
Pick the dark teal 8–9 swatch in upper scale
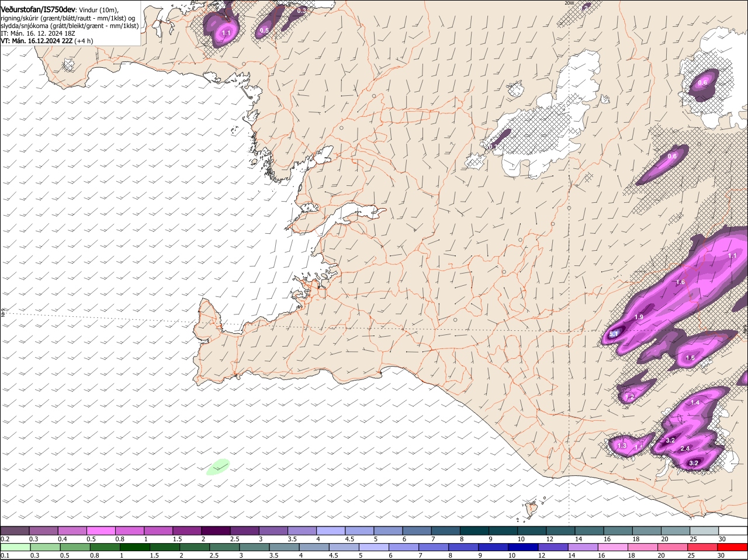coord(475,530)
